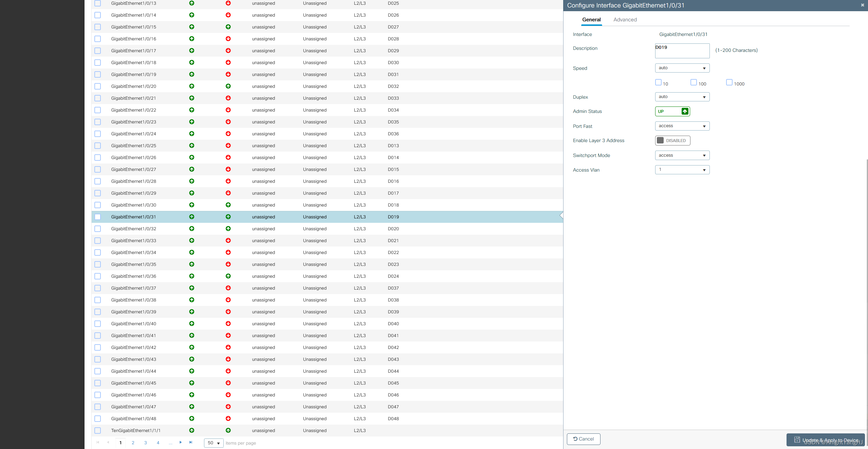Check the box for GigabitEthernet1/0/39

pyautogui.click(x=98, y=312)
